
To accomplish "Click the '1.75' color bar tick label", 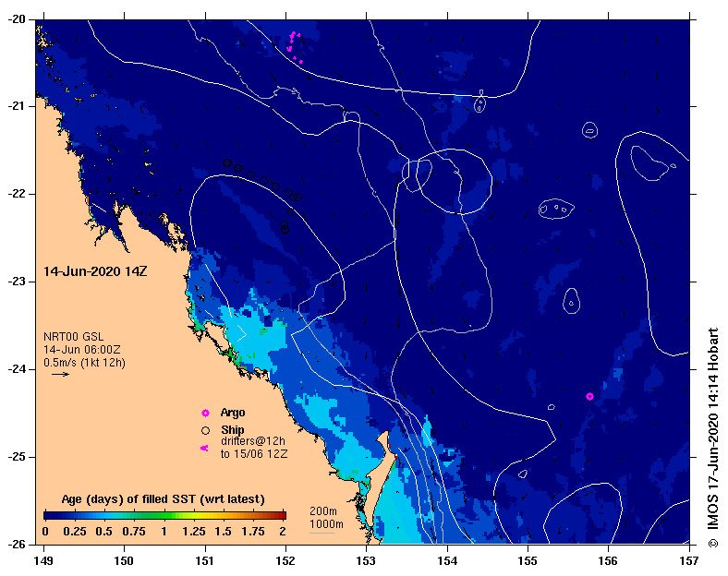I will coord(253,532).
